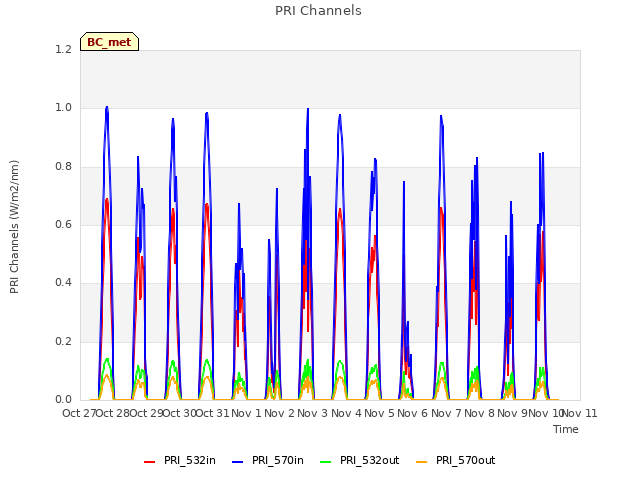Click the Nov 3 x-axis date label
This screenshot has width=640, height=480.
[313, 413]
